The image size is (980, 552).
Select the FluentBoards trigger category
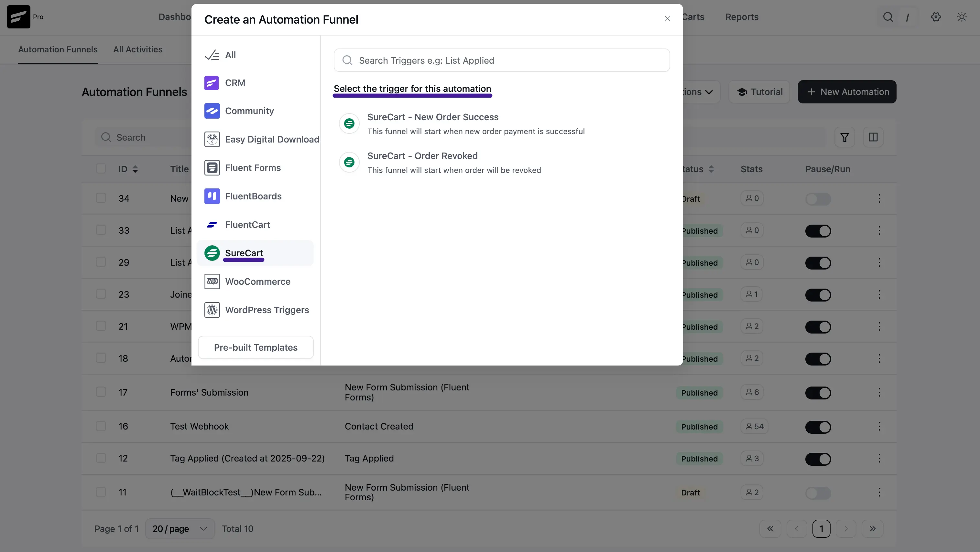(255, 196)
